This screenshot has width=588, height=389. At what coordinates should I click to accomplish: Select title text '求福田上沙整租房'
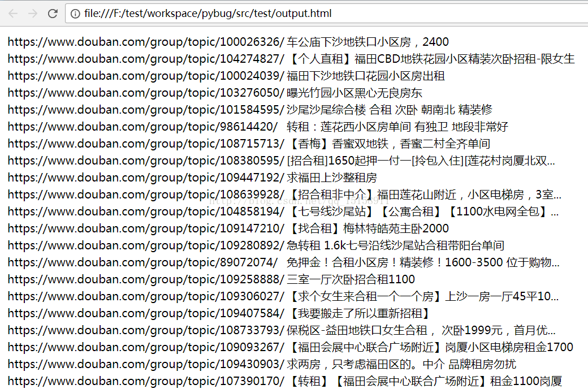[x=332, y=178]
